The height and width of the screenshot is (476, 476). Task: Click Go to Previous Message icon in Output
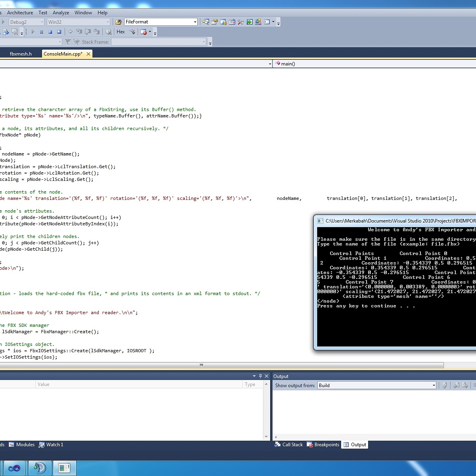click(457, 385)
